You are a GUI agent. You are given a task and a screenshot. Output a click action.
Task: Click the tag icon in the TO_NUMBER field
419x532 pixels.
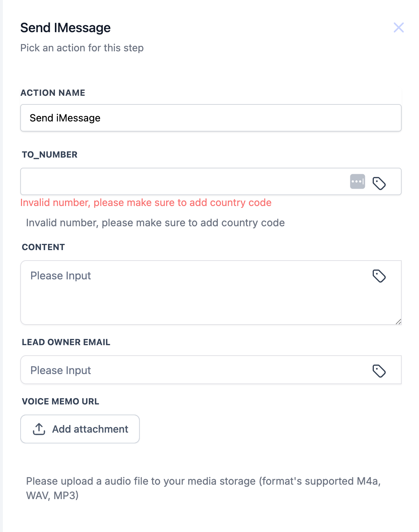[x=379, y=183]
